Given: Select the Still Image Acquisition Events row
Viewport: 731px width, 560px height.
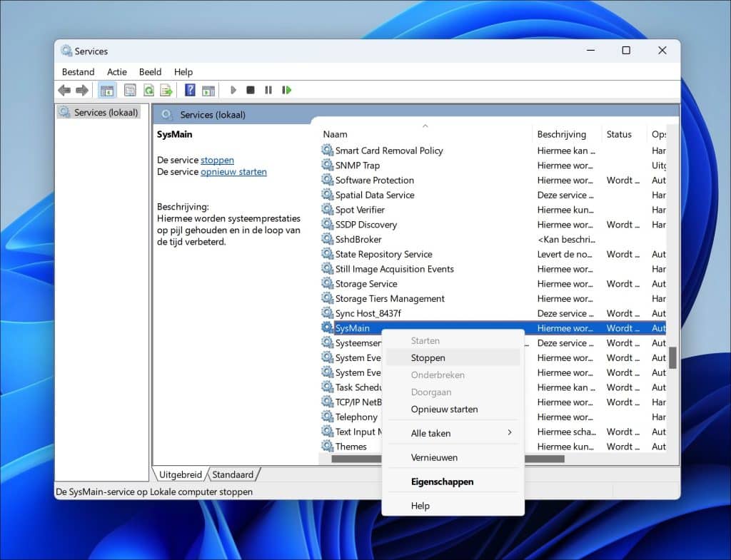Looking at the screenshot, I should (493, 269).
